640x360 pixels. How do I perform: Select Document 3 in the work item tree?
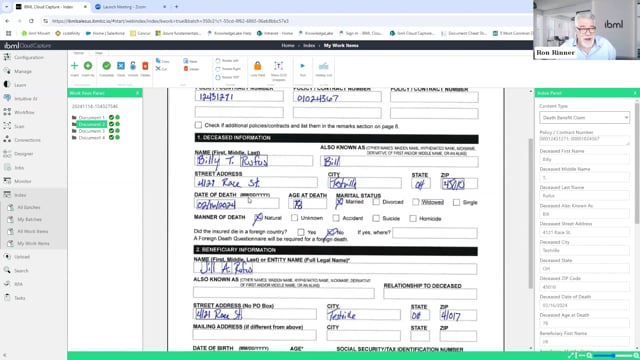click(x=91, y=131)
